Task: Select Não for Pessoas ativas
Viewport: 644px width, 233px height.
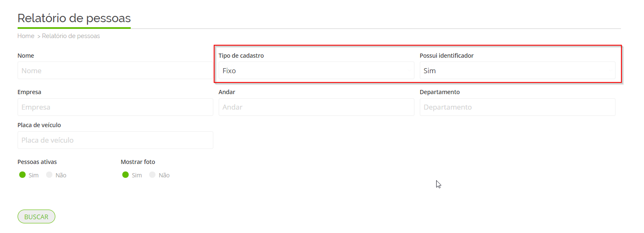Action: point(49,175)
